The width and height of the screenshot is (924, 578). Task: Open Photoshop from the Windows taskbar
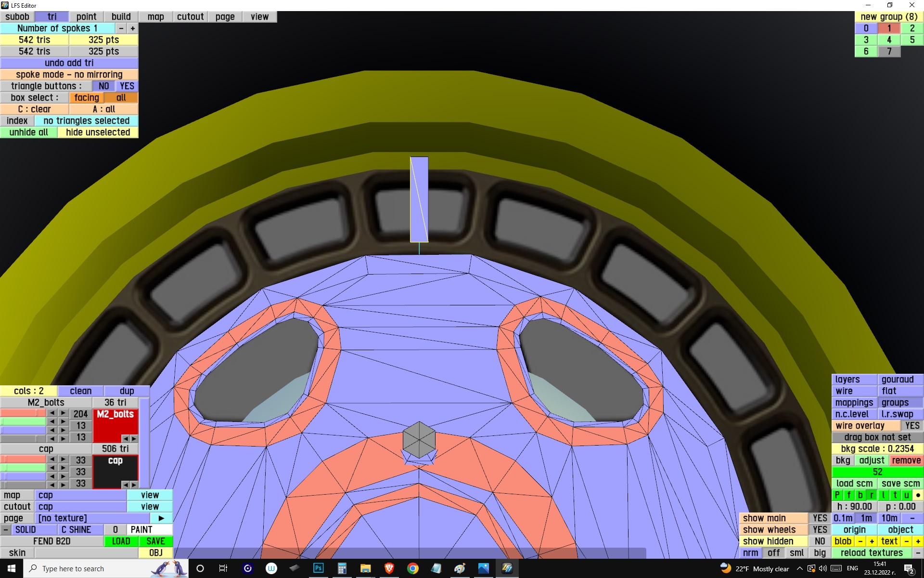coord(318,568)
